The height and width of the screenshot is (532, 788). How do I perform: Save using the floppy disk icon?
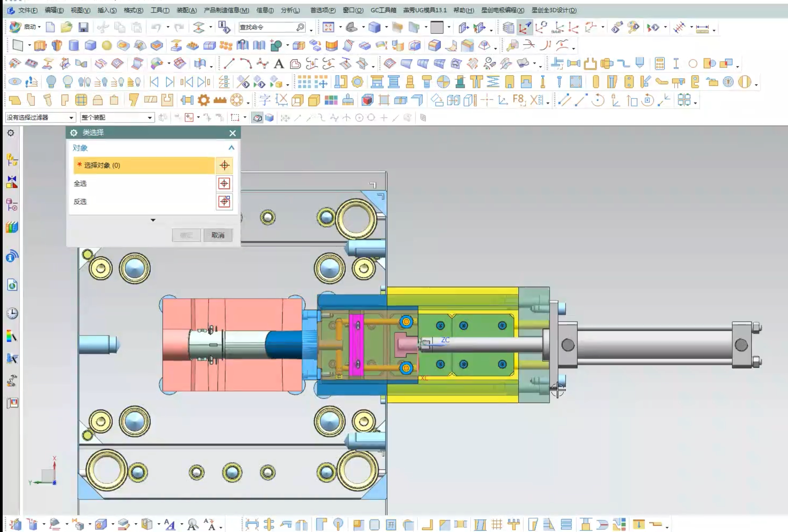83,27
